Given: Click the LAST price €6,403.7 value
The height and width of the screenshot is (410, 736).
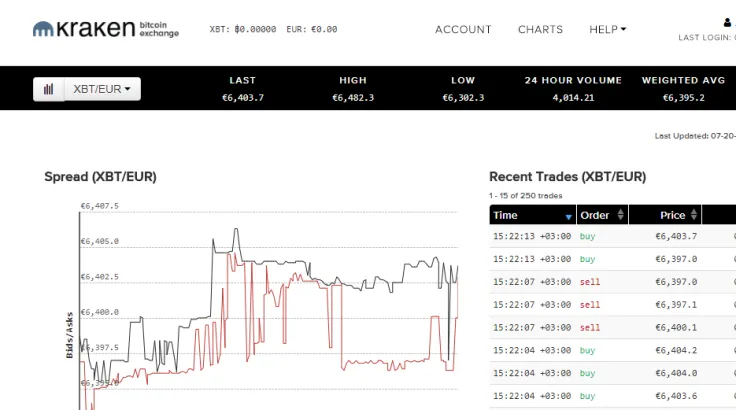Looking at the screenshot, I should [243, 98].
